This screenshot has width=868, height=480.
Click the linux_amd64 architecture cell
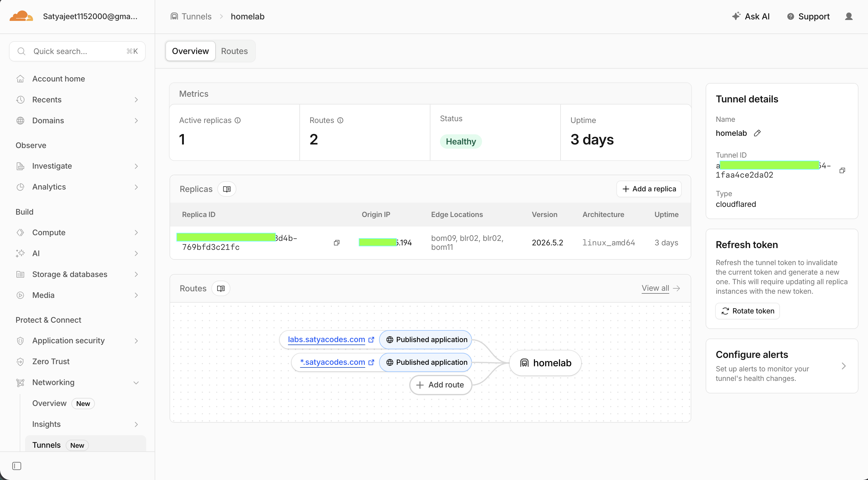tap(609, 243)
